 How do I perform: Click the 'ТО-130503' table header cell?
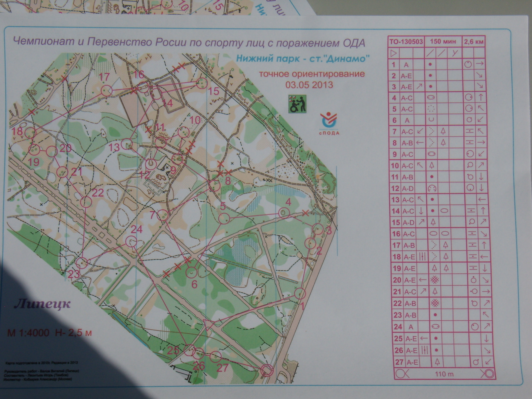(406, 42)
